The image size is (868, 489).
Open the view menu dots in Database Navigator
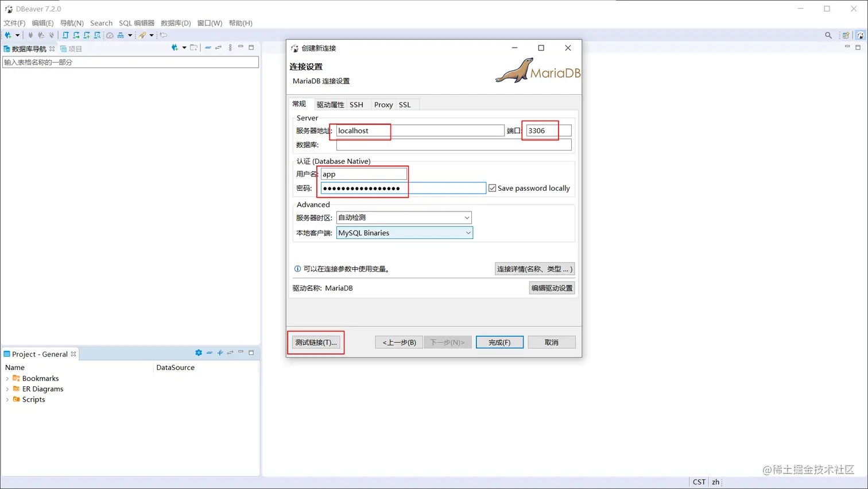tap(230, 48)
